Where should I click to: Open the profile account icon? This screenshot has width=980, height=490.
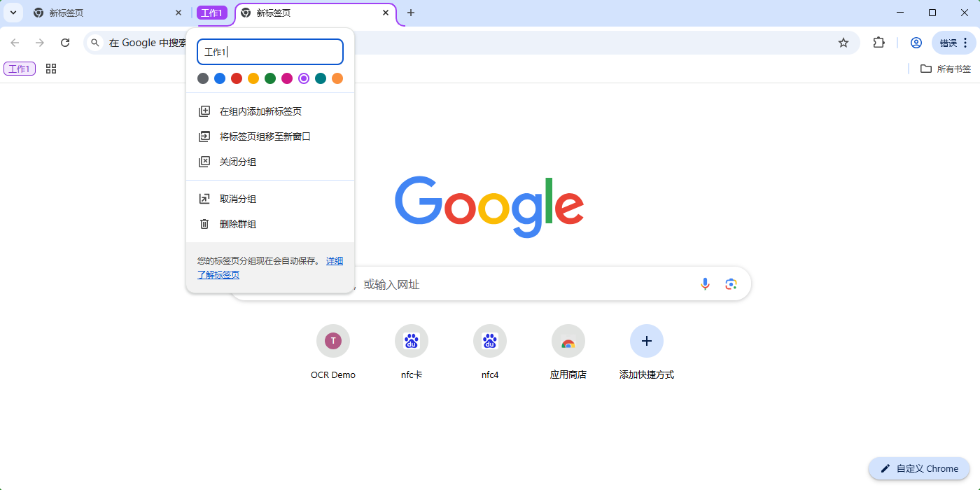pos(916,43)
